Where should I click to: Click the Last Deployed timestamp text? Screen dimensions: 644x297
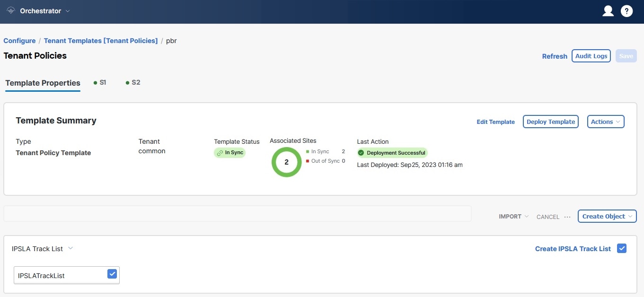point(410,165)
